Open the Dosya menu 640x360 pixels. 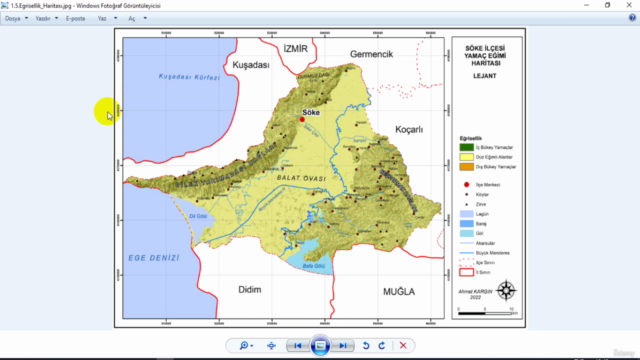tap(13, 18)
